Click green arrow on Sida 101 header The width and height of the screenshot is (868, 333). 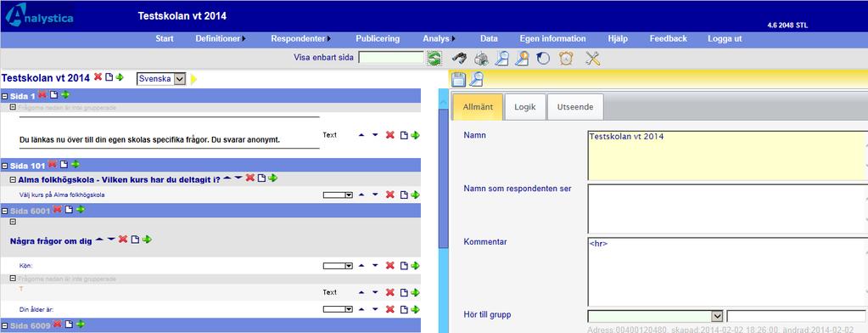(76, 164)
